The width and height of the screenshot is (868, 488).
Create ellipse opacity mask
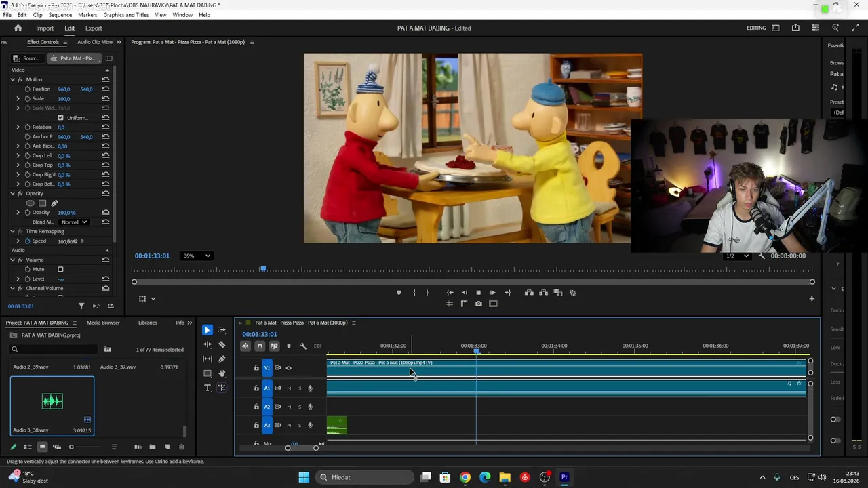(x=30, y=203)
